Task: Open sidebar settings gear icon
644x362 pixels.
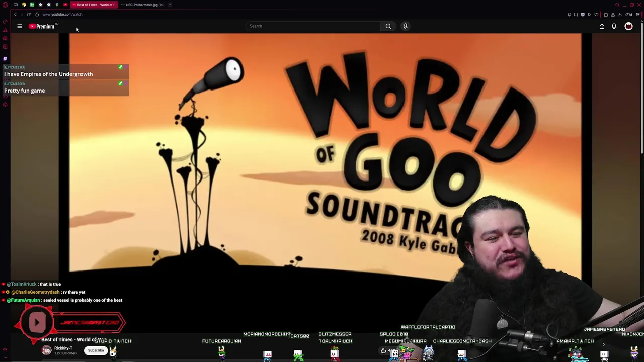Action: (5, 105)
